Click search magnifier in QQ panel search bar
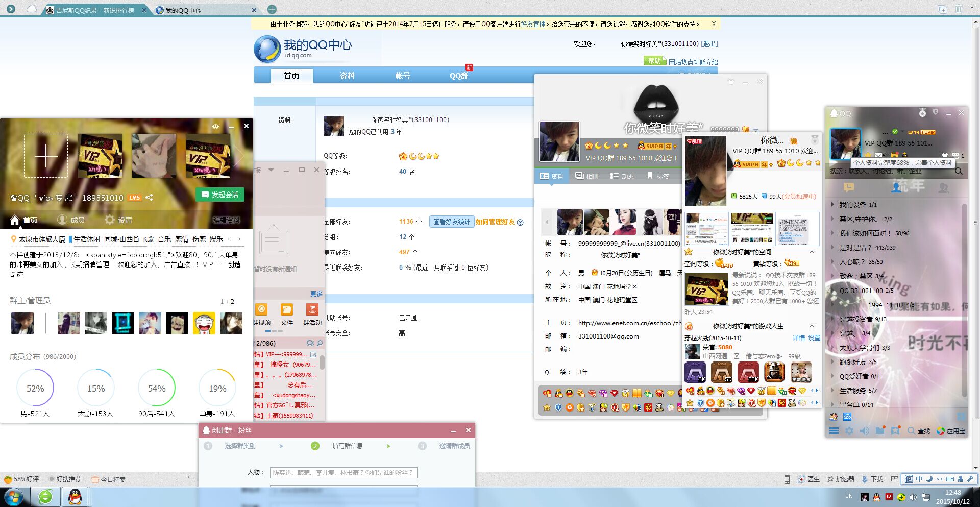 click(959, 171)
